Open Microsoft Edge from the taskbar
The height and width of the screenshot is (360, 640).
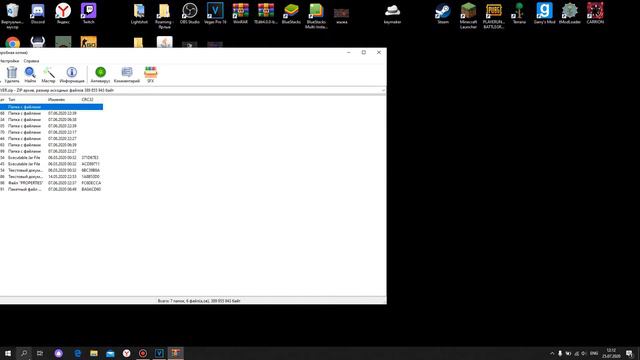pos(78,353)
